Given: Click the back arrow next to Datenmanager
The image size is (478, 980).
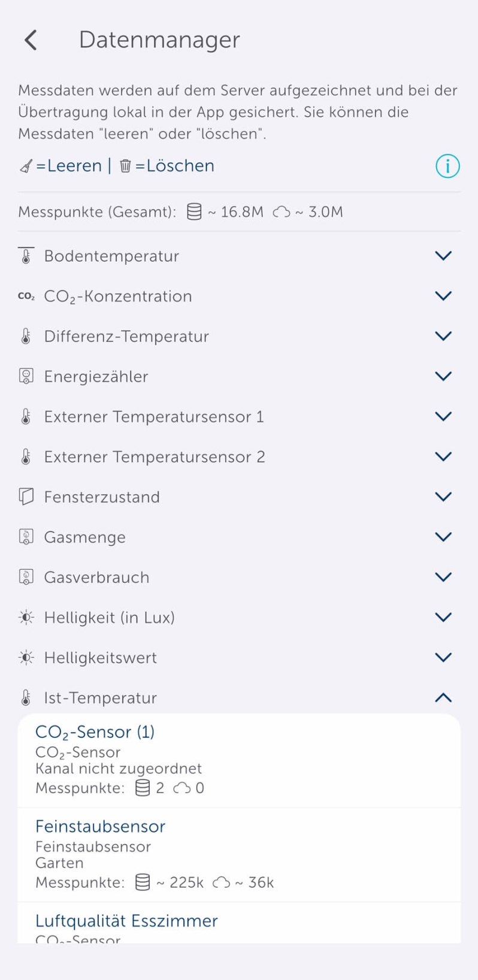Looking at the screenshot, I should [30, 40].
